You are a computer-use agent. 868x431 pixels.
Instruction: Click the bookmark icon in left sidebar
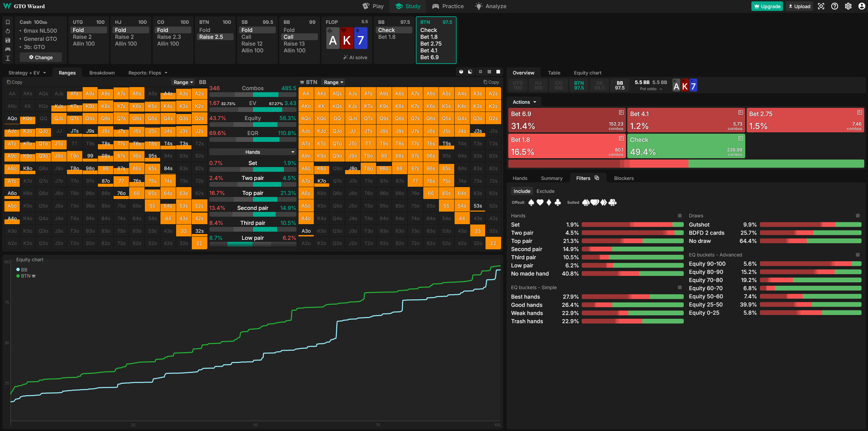tap(8, 22)
